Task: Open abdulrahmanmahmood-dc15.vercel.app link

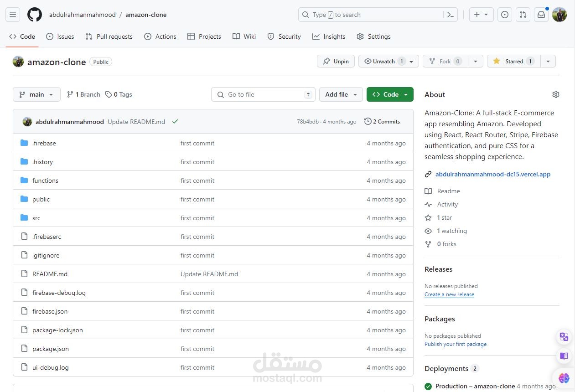Action: pyautogui.click(x=493, y=174)
